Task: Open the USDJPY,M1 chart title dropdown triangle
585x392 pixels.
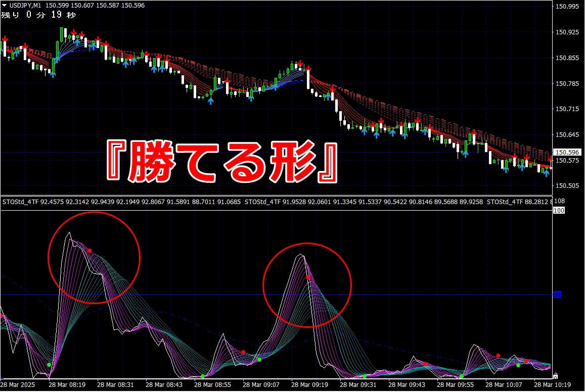Action: click(5, 5)
